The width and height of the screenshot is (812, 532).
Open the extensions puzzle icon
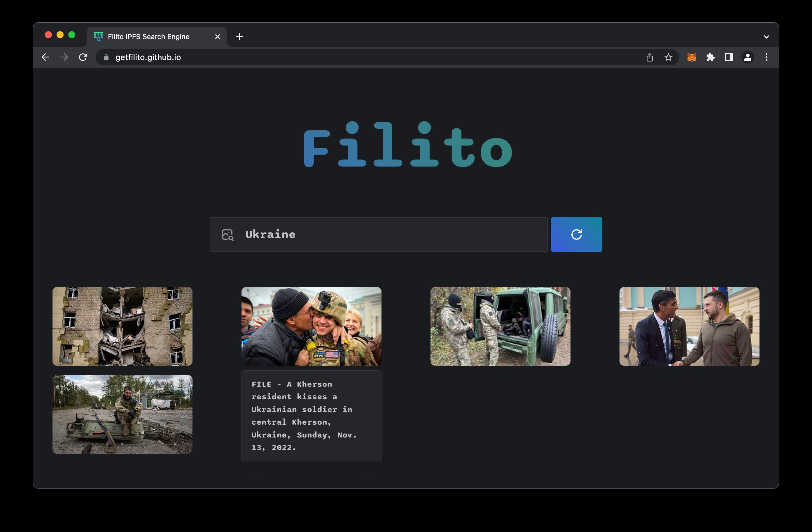[x=710, y=57]
